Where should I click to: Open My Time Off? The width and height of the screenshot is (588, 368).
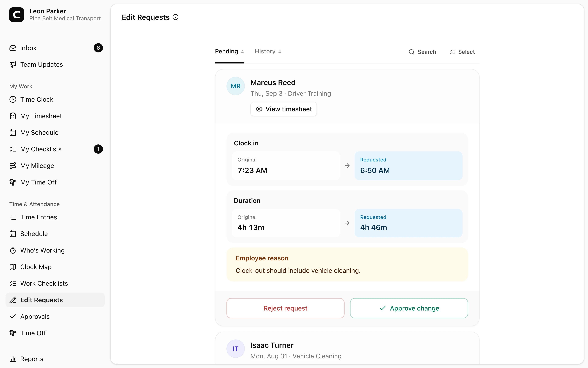coord(55,182)
